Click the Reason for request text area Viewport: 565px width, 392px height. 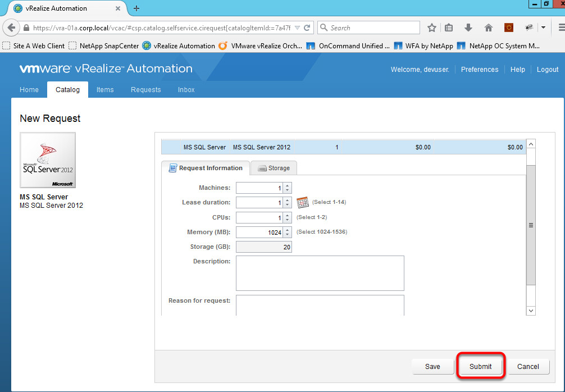coord(320,306)
